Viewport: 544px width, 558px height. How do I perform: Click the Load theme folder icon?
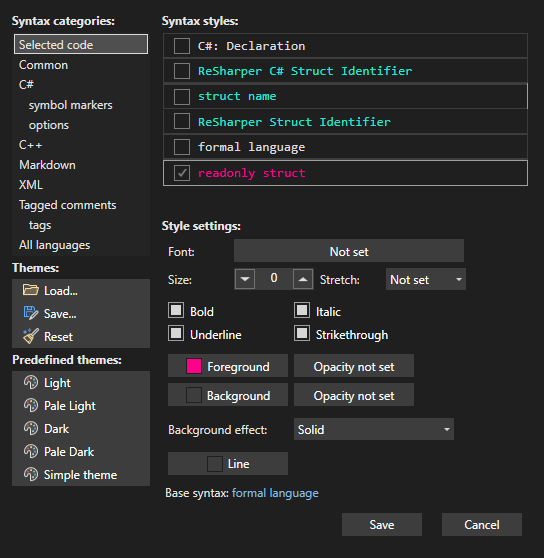[x=31, y=290]
